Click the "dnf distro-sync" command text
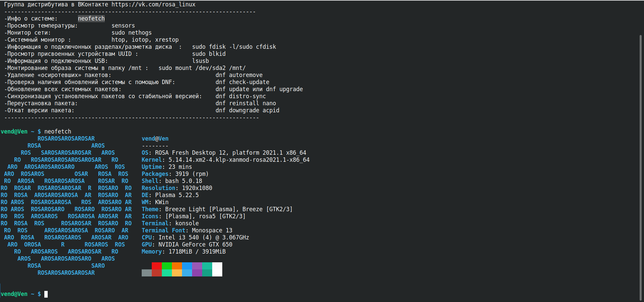The width and height of the screenshot is (644, 302). [x=241, y=96]
